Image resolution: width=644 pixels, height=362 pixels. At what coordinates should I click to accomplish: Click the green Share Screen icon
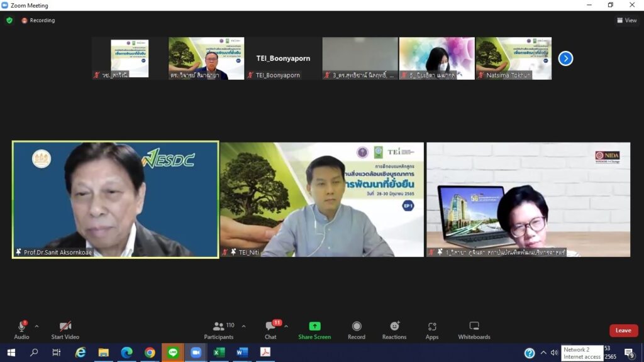(x=314, y=327)
